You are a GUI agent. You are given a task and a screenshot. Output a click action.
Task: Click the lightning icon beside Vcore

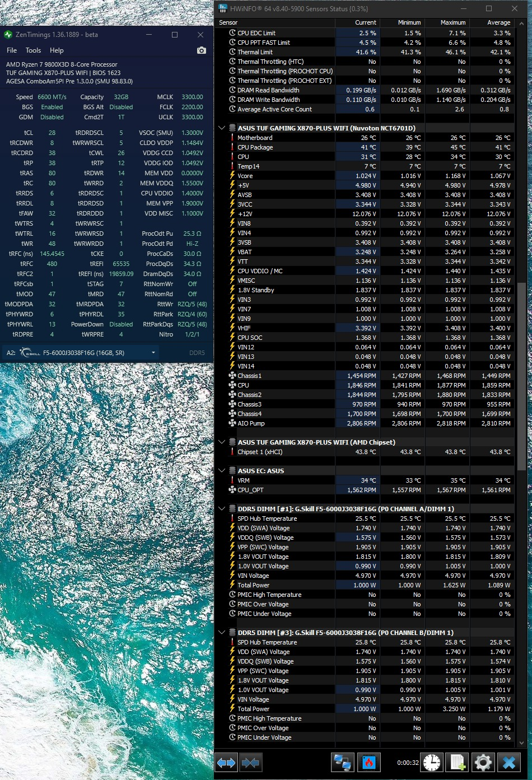coord(232,176)
